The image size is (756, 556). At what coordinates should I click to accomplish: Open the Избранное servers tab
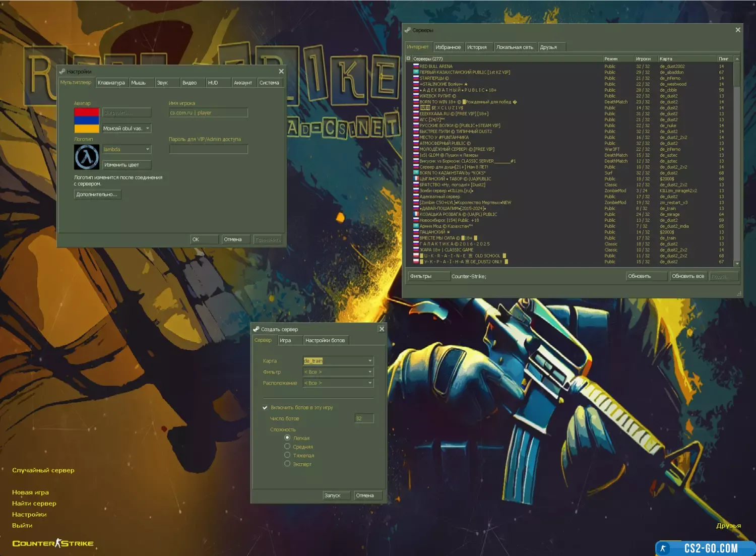tap(448, 47)
